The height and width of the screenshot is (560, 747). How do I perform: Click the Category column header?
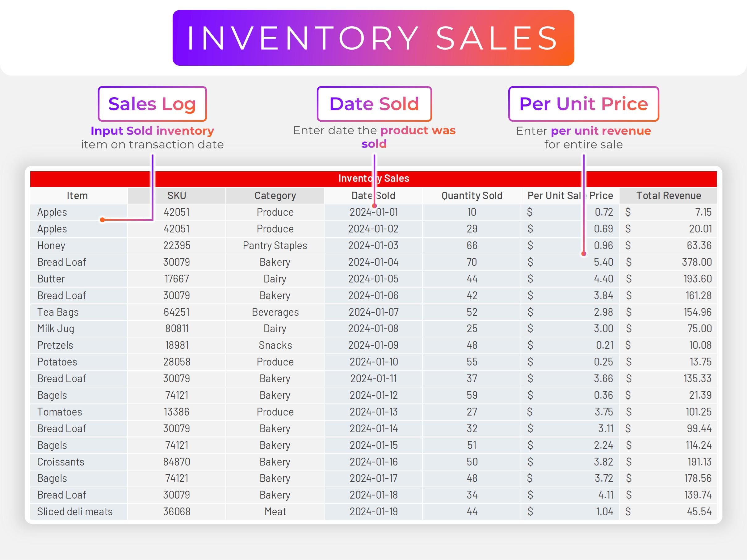pyautogui.click(x=275, y=195)
